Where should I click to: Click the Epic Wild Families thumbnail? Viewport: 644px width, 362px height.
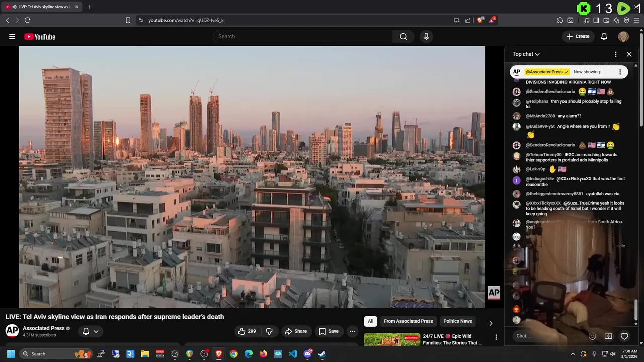click(392, 340)
